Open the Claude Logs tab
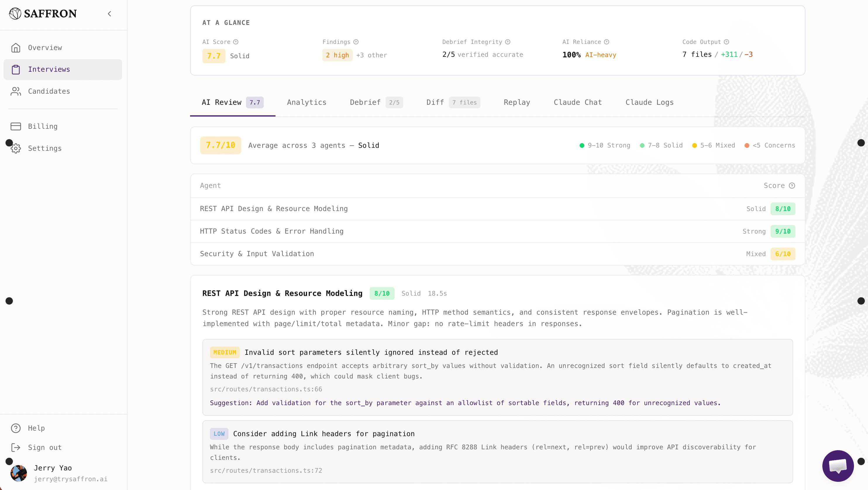 (649, 102)
